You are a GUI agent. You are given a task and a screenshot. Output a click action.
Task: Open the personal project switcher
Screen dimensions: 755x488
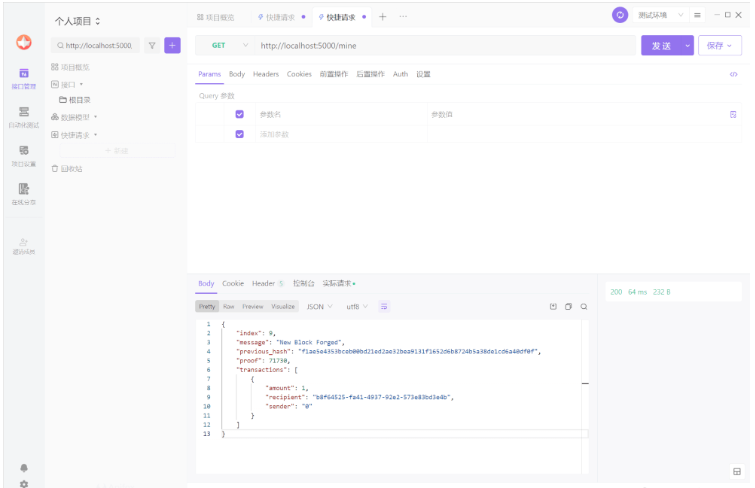(x=78, y=21)
